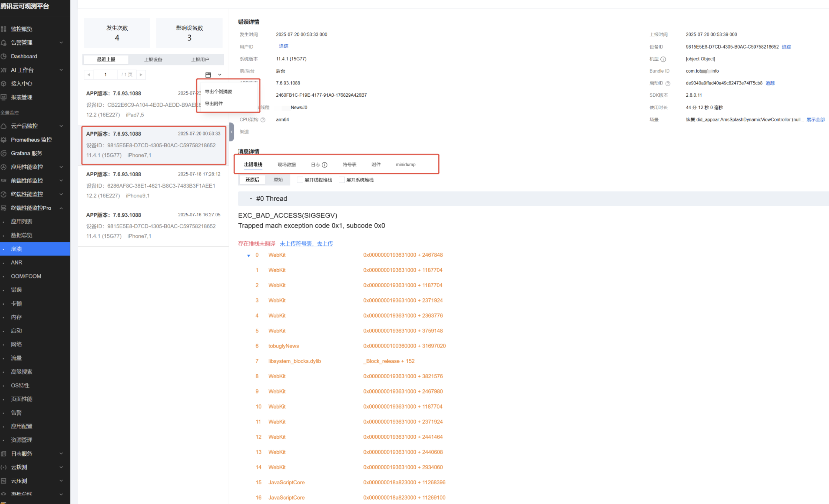This screenshot has height=504, width=829.
Task: Go to next page arrow in pagination
Action: click(141, 75)
